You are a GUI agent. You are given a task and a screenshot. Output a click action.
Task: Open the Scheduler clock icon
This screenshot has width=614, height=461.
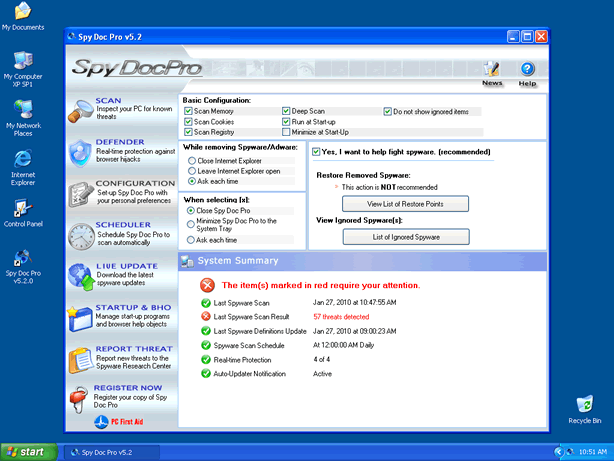tap(80, 236)
